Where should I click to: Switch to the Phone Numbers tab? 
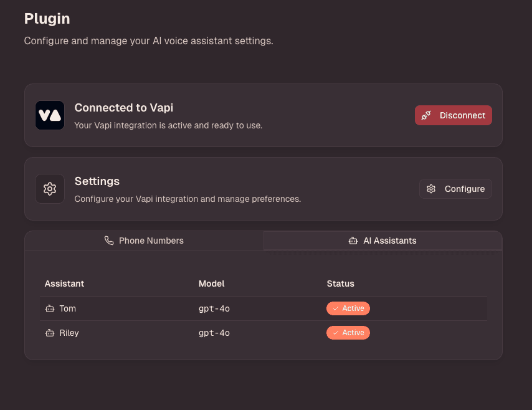[x=144, y=240]
